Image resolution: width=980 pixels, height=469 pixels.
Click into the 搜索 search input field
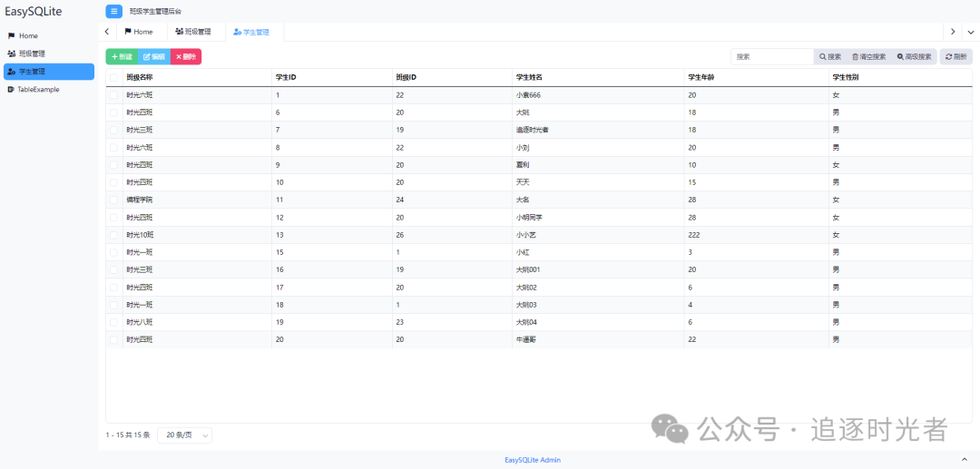coord(772,56)
